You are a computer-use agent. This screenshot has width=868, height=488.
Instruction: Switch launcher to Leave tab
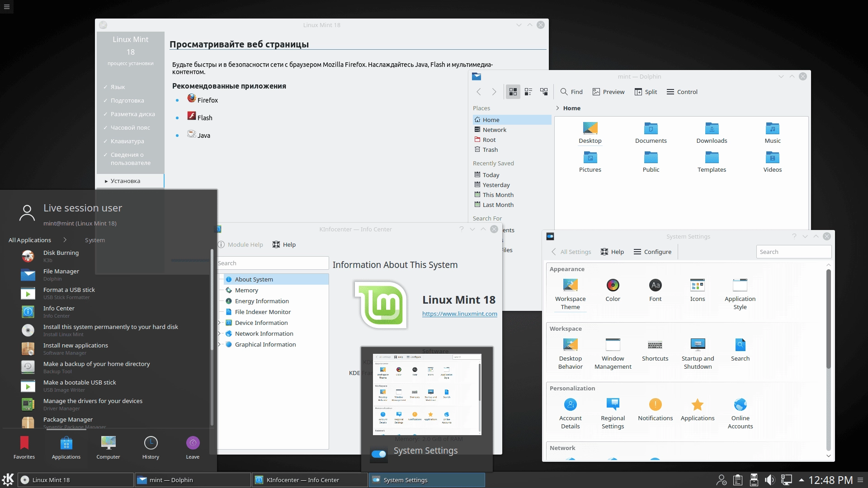(193, 447)
